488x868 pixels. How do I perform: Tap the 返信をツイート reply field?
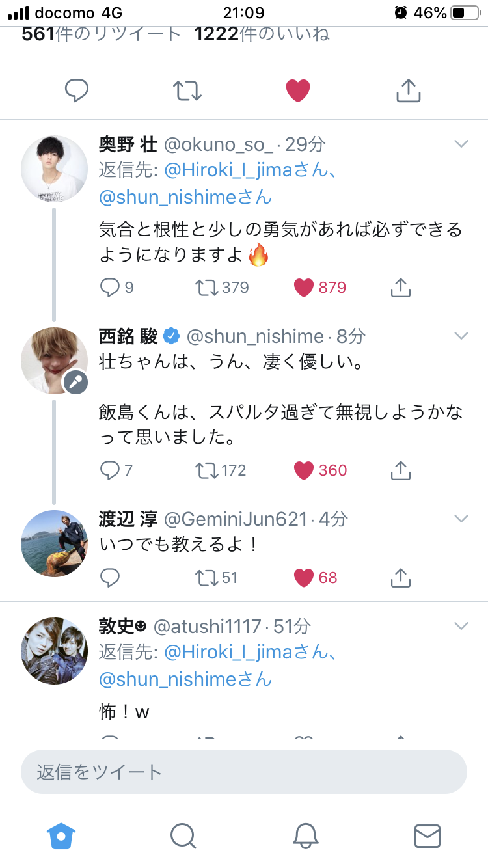coord(244,772)
